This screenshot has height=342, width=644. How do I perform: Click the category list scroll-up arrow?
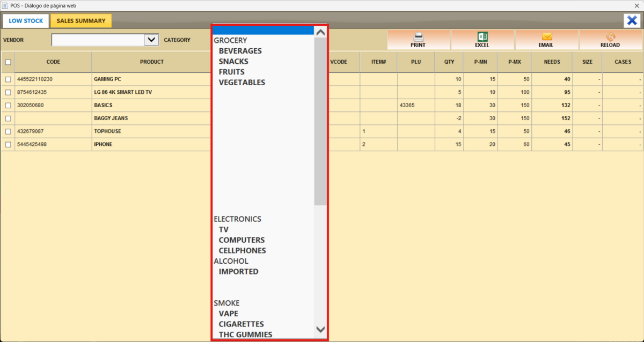tap(320, 32)
